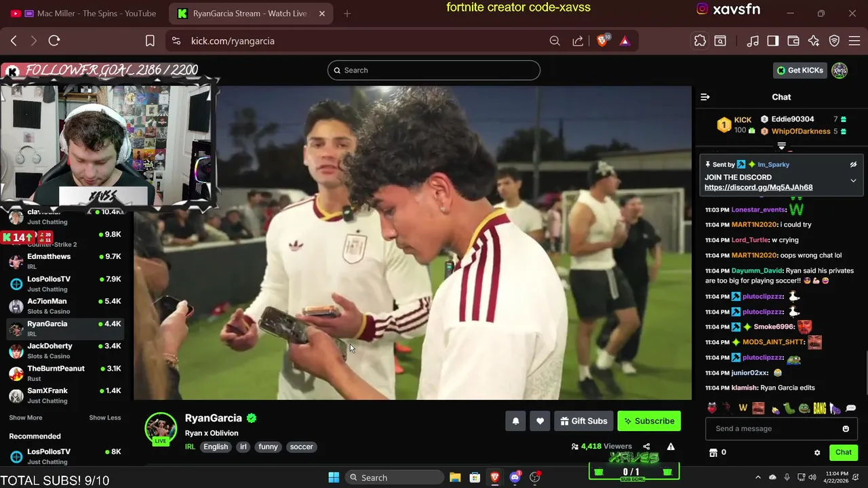The image size is (868, 488).
Task: Switch to the Mac Miller YouTube tab
Action: tap(83, 14)
